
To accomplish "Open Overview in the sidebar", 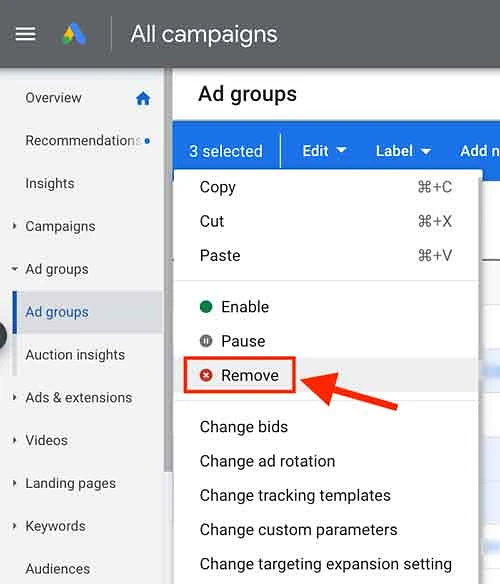I will 53,98.
